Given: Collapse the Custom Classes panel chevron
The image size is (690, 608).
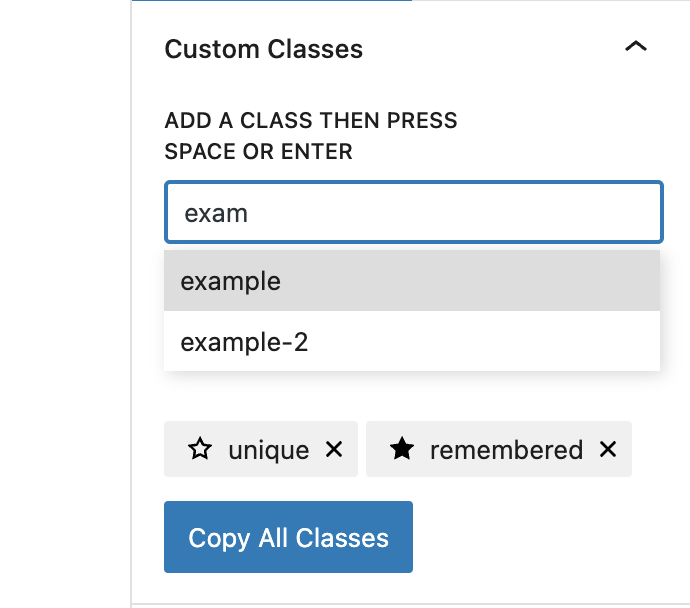Looking at the screenshot, I should tap(635, 48).
